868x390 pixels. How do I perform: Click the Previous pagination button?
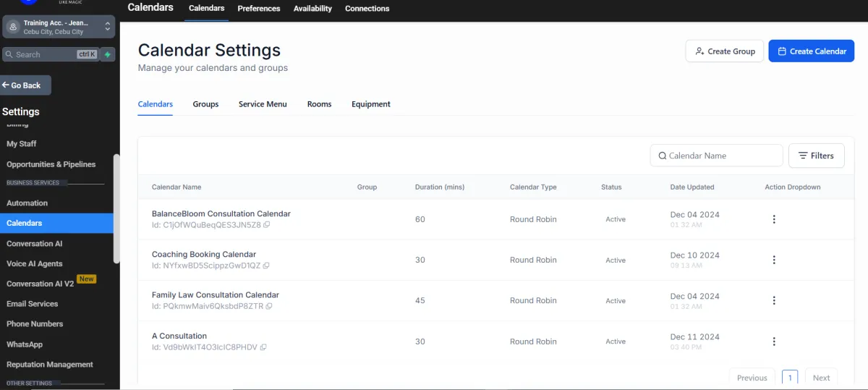[x=752, y=378]
